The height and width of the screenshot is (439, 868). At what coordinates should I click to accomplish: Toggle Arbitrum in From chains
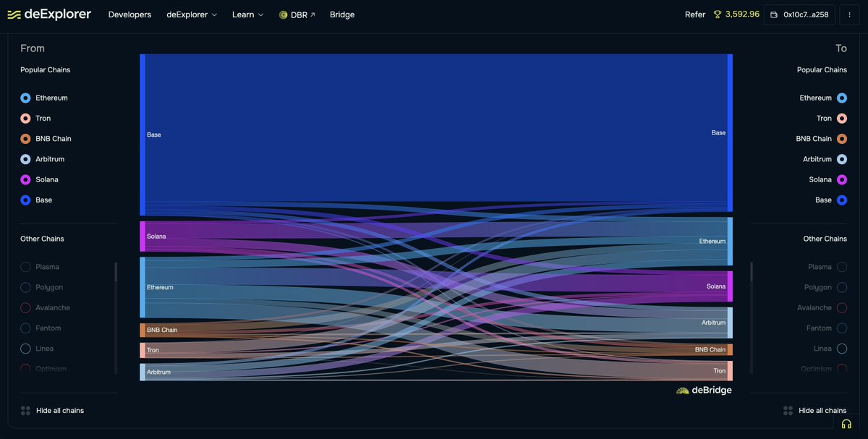(x=25, y=159)
